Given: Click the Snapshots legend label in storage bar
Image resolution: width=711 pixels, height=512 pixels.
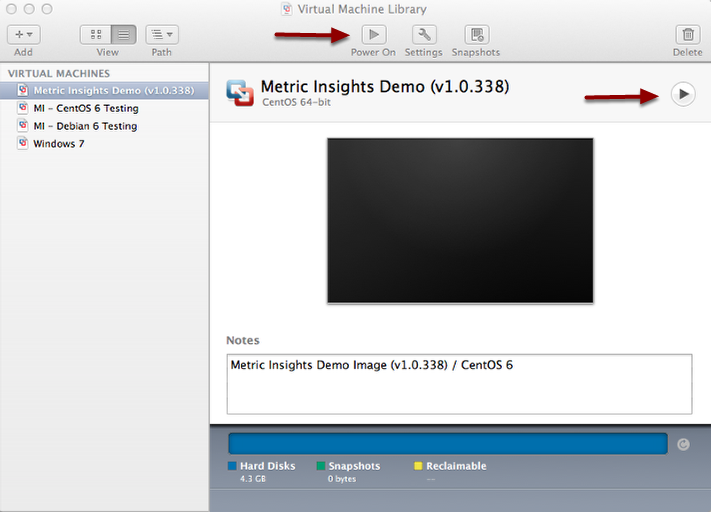Looking at the screenshot, I should coord(354,466).
